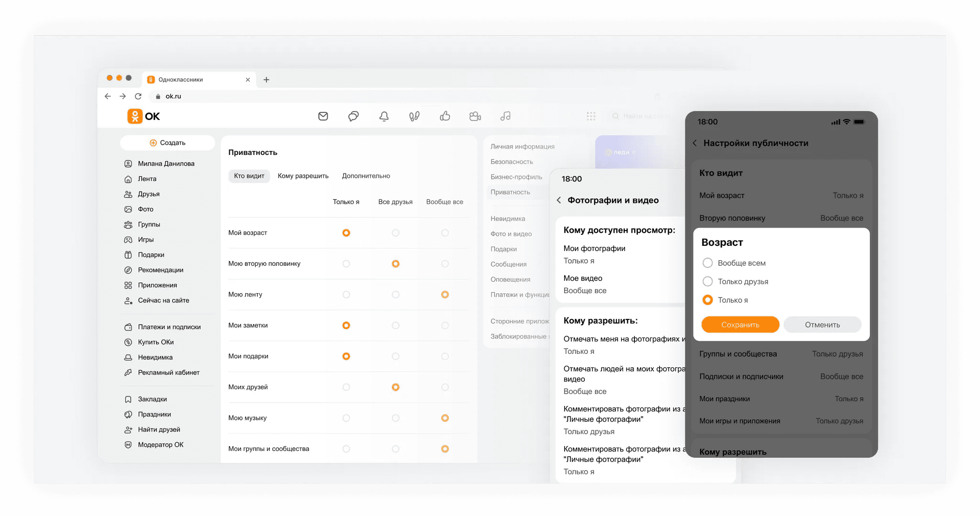Set Моих друзей to Только я
This screenshot has width=980, height=516.
click(346, 387)
